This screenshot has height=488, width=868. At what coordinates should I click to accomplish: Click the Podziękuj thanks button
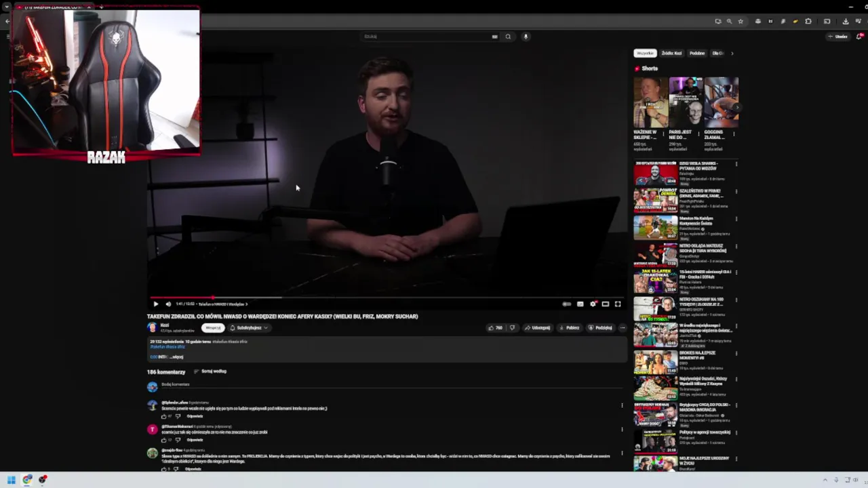click(x=600, y=328)
